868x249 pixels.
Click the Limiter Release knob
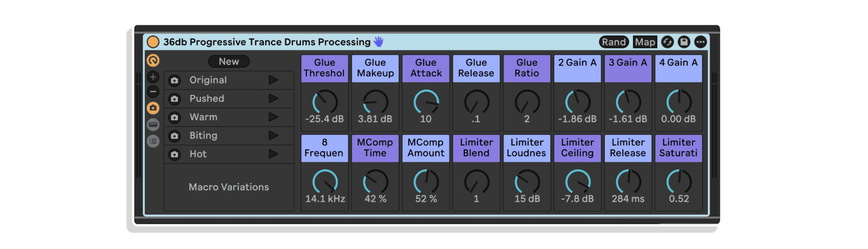(x=629, y=182)
